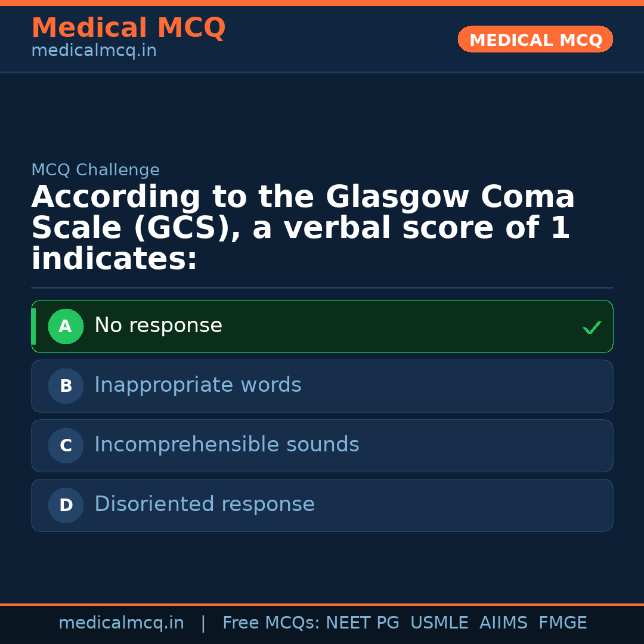
Task: Pick the "Incomprehensible sounds" answer
Action: click(227, 445)
